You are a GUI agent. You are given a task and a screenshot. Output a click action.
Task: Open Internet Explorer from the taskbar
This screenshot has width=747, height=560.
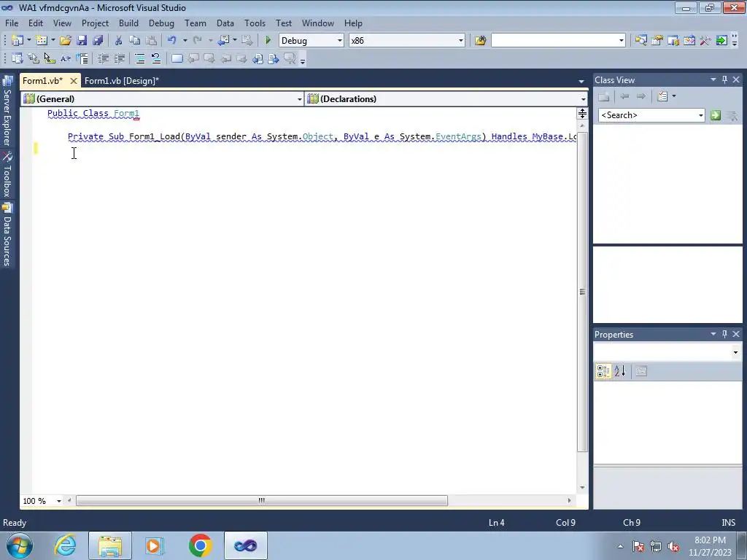coord(65,545)
